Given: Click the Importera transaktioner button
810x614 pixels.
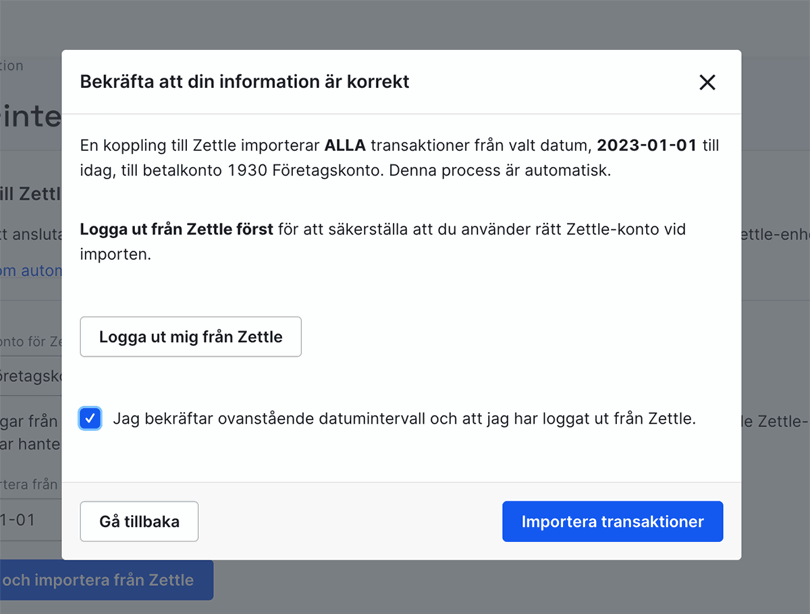Looking at the screenshot, I should click(x=612, y=521).
